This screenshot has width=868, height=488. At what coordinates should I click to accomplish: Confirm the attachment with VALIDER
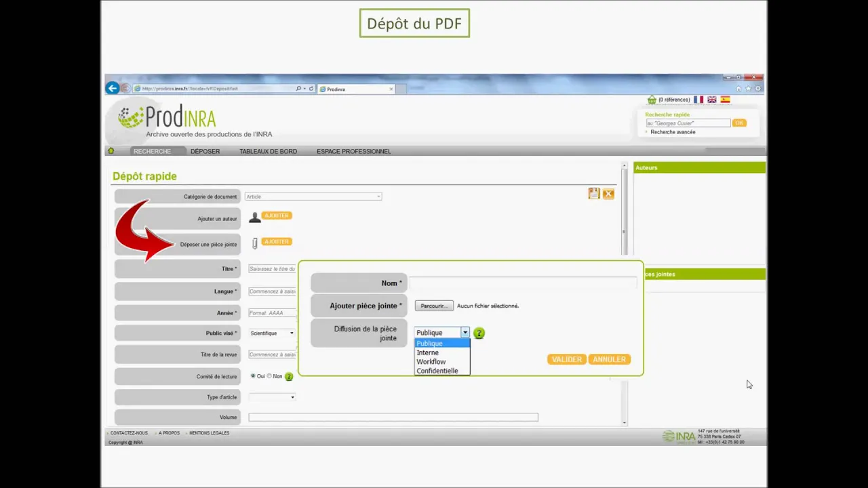[x=567, y=359]
